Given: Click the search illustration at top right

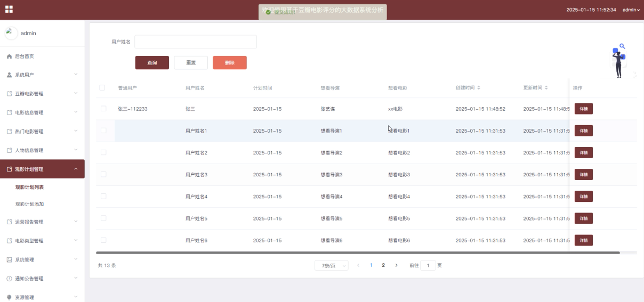Looking at the screenshot, I should [618, 61].
